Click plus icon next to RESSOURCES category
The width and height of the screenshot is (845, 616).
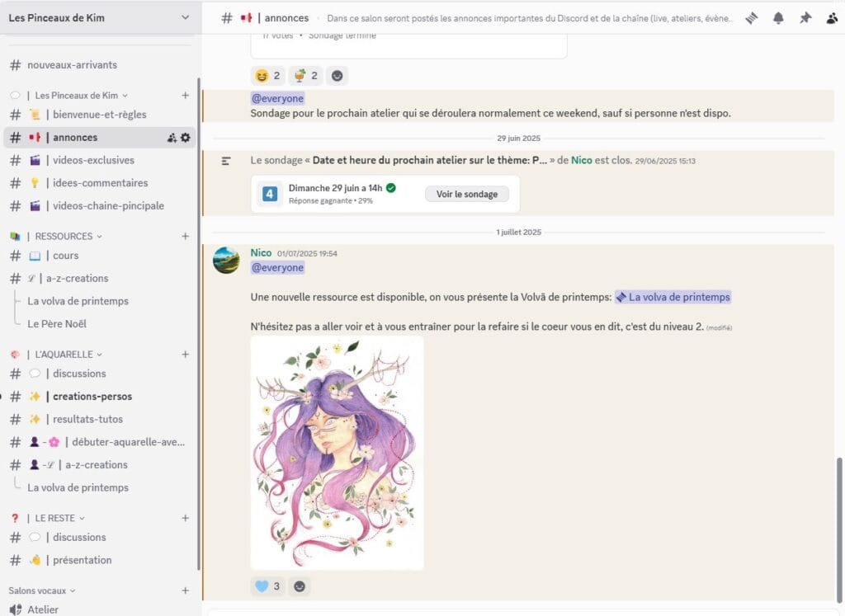click(x=185, y=236)
